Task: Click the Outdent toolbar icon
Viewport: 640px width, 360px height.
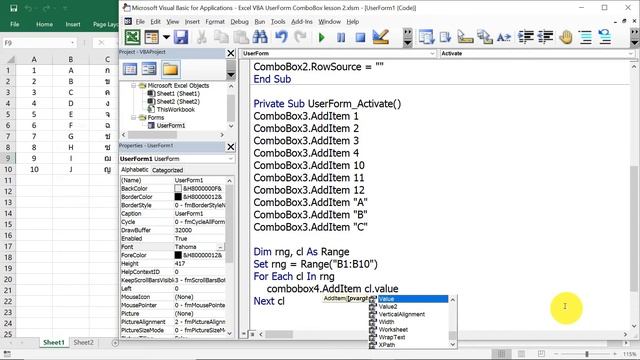Action: tap(545, 37)
